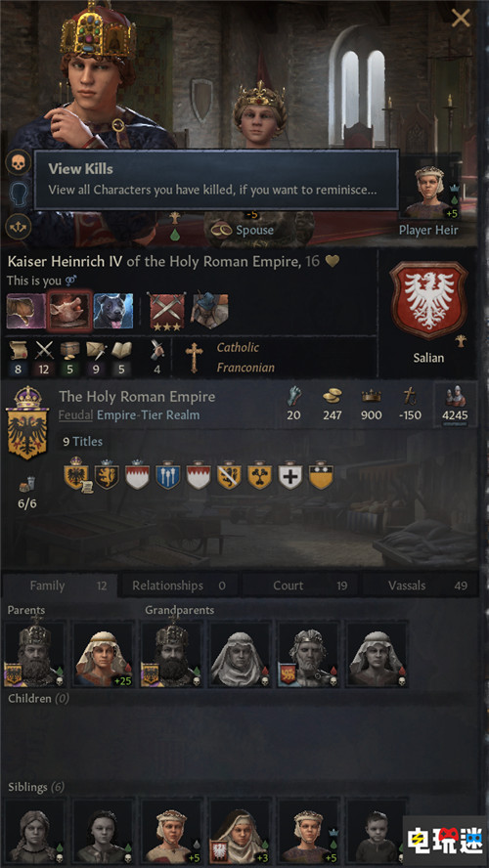Switch to the Relationships tab
Screen dimensions: 489x868
click(179, 586)
